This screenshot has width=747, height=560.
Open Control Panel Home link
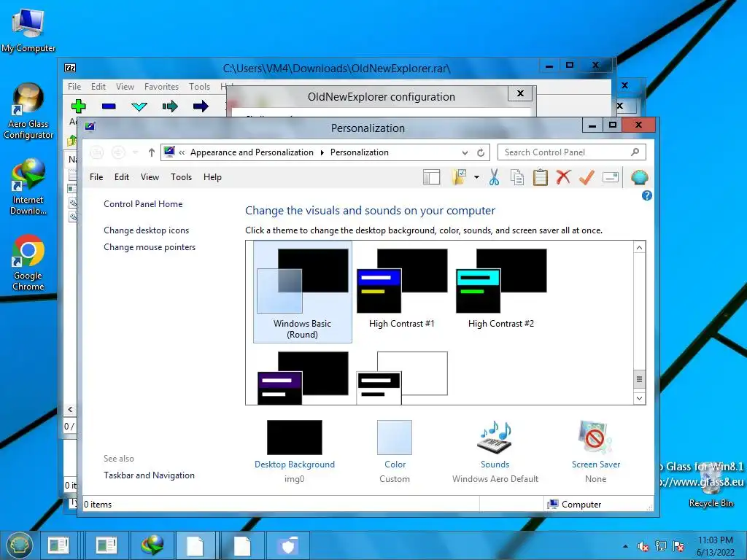(x=143, y=204)
